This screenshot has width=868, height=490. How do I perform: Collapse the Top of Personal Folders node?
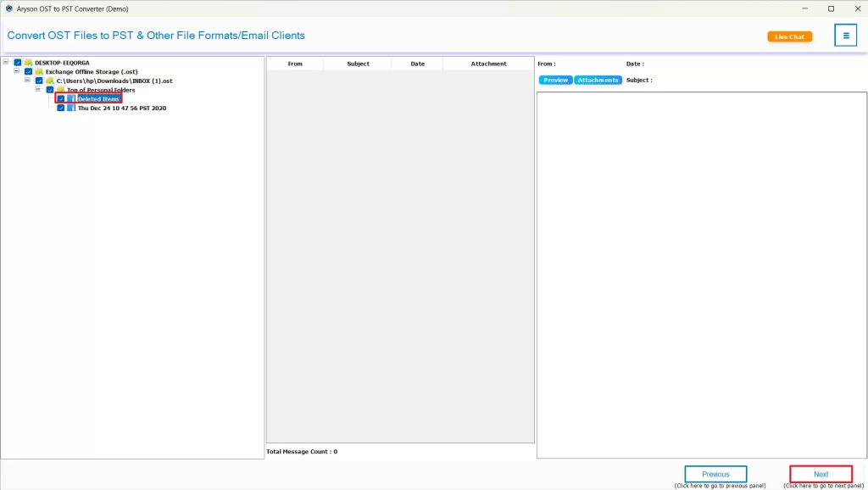click(x=38, y=90)
